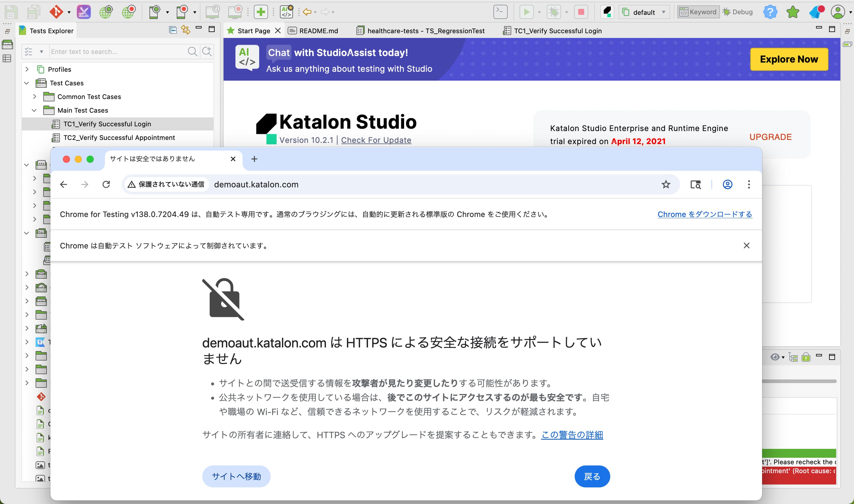Click the Debug bug run icon

(x=554, y=12)
